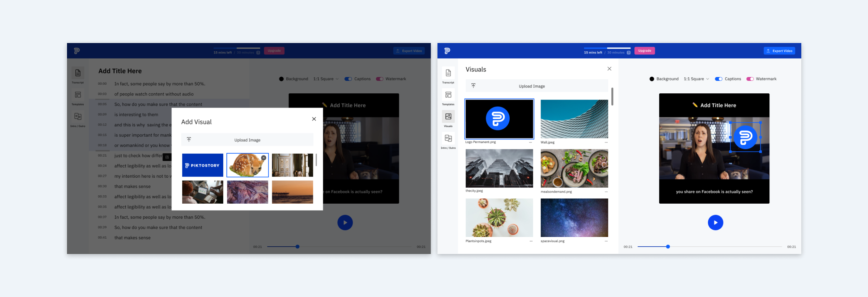This screenshot has width=868, height=297.
Task: Pick Background color swatch in right window
Action: pyautogui.click(x=652, y=79)
